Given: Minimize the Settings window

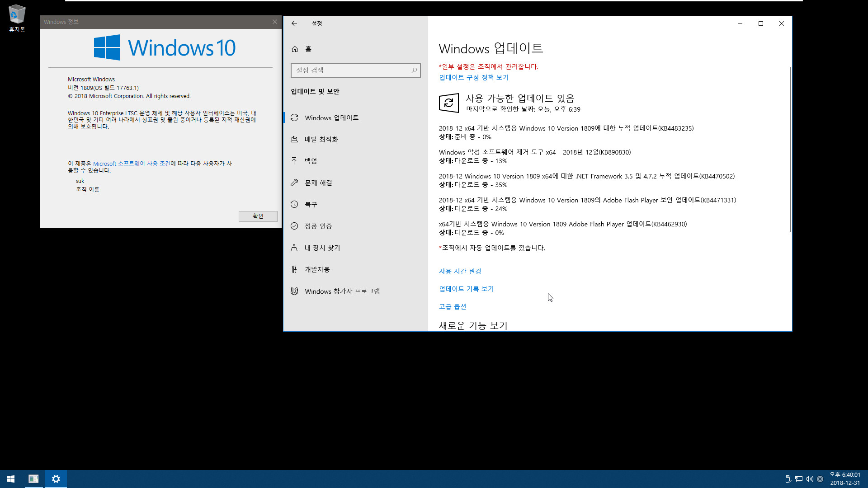Looking at the screenshot, I should (740, 23).
